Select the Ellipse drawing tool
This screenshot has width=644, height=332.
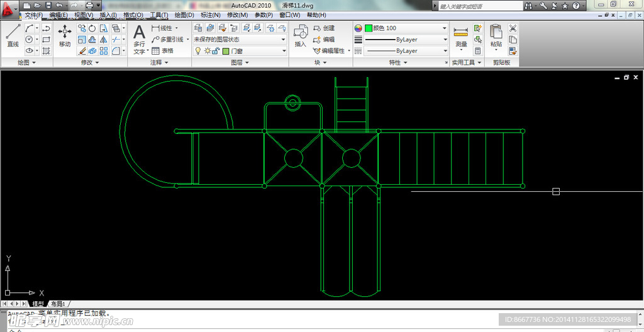pyautogui.click(x=29, y=51)
